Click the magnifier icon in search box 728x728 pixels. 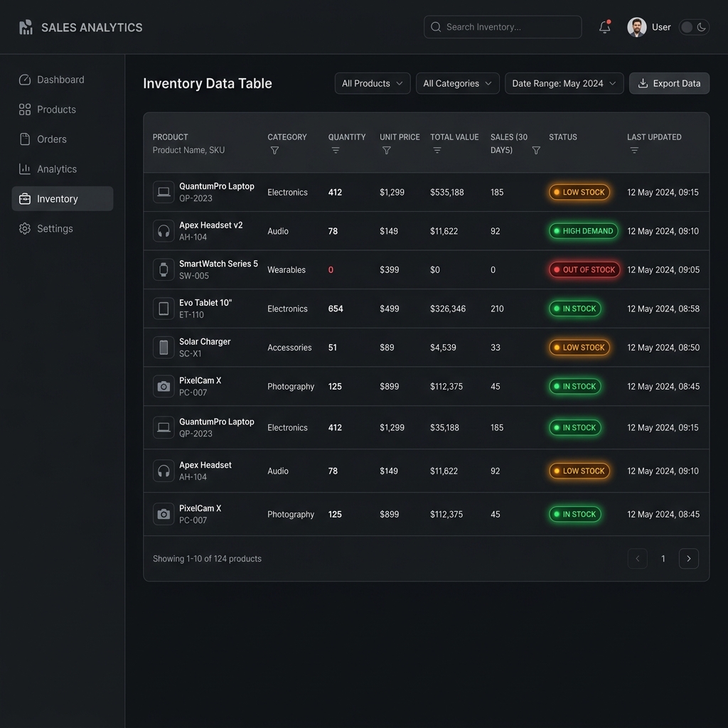click(x=436, y=27)
